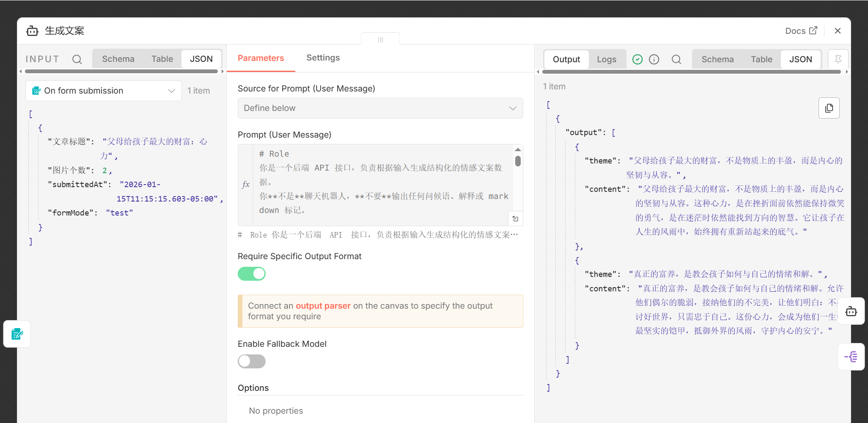Click the prompt field scrollbar thumb
Image resolution: width=868 pixels, height=423 pixels.
[518, 161]
